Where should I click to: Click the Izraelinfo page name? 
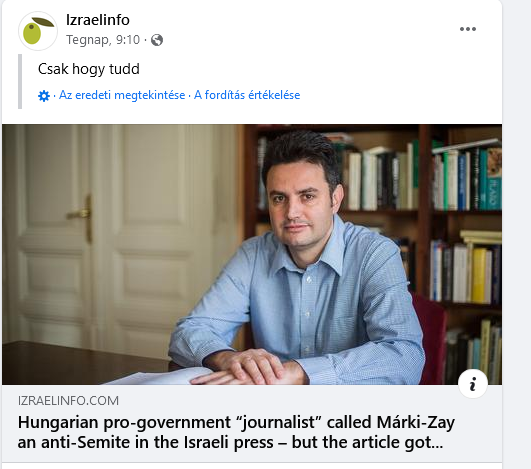coord(98,20)
